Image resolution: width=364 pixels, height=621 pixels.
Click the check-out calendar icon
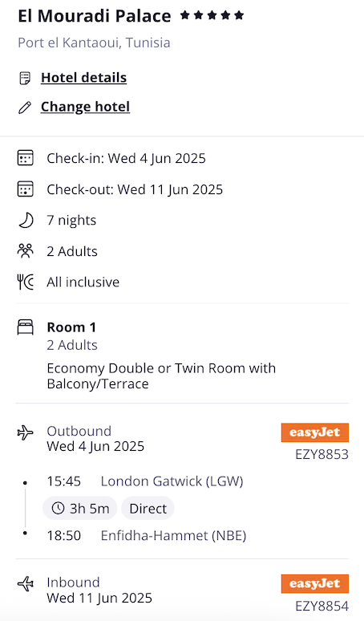(26, 189)
